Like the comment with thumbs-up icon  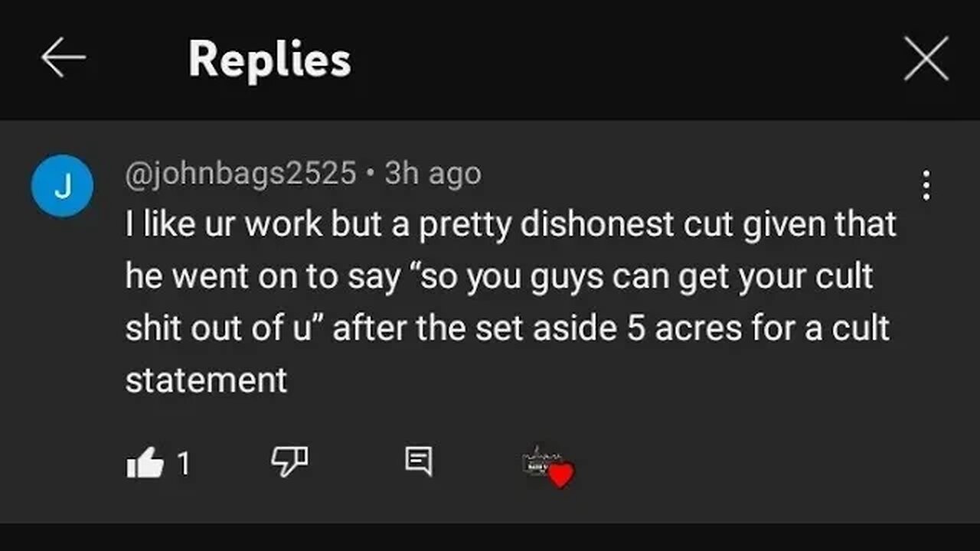point(145,462)
